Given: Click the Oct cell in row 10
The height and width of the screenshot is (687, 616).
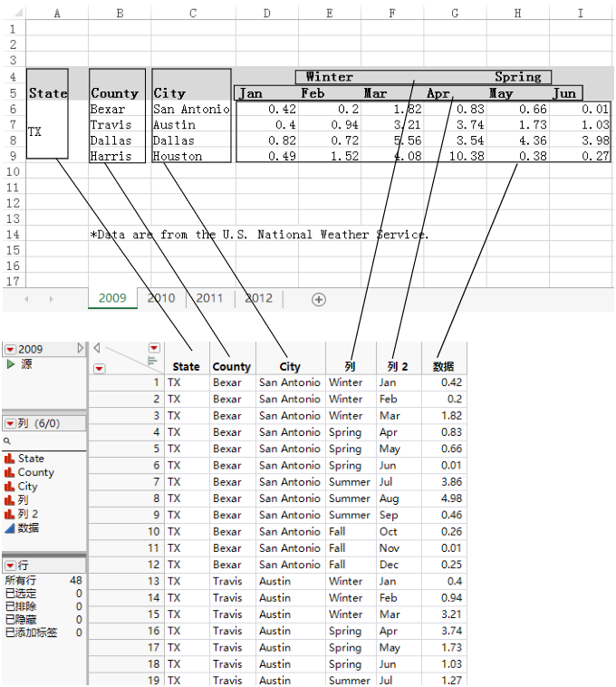Looking at the screenshot, I should 399,531.
